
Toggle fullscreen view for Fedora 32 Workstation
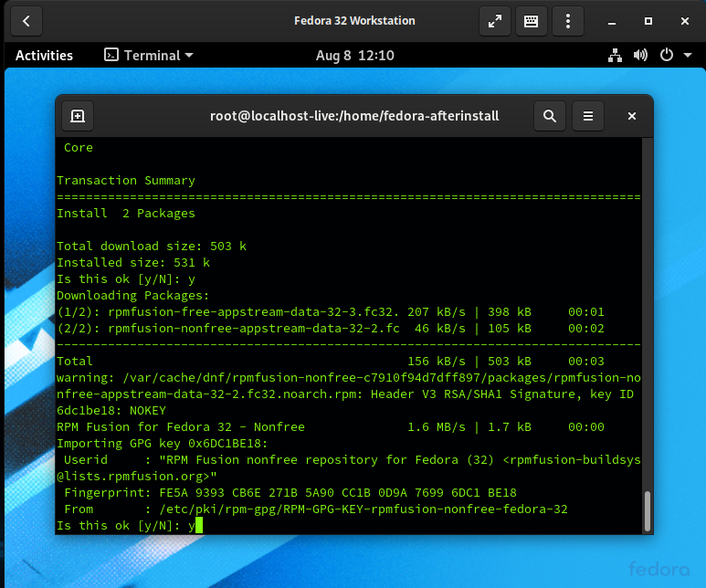click(495, 21)
